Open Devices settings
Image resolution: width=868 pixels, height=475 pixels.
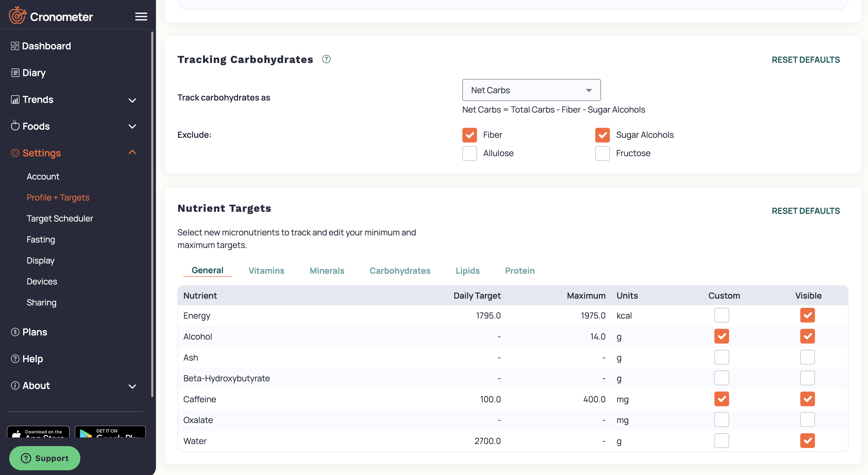(42, 282)
